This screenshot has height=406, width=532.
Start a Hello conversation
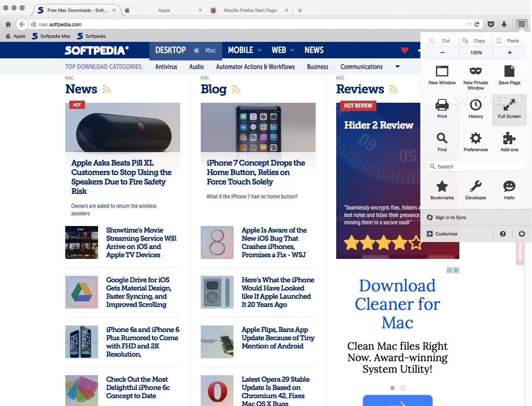coord(509,190)
